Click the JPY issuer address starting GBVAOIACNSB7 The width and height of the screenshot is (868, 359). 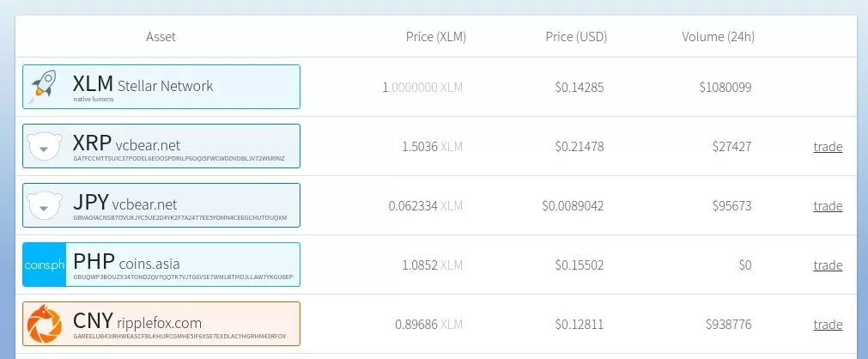180,218
